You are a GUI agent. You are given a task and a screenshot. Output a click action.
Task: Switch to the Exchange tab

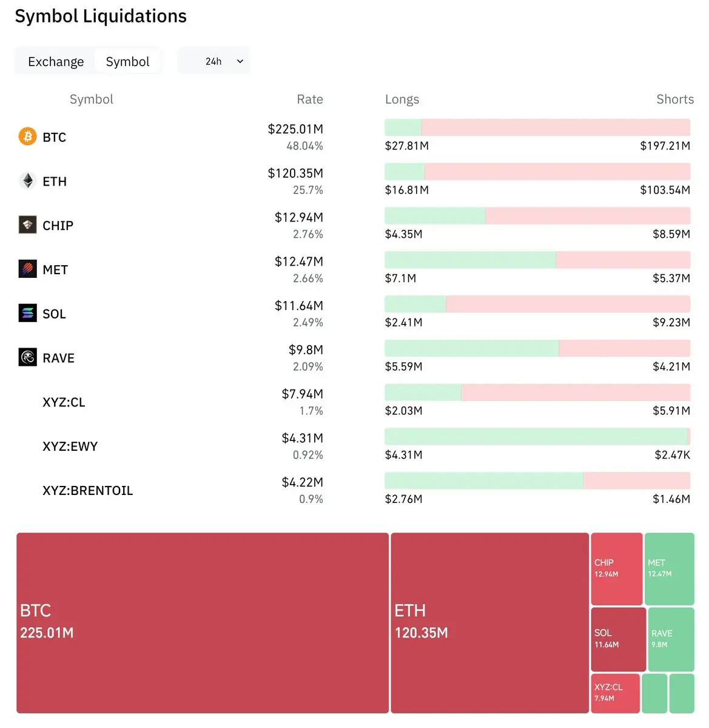(x=56, y=62)
